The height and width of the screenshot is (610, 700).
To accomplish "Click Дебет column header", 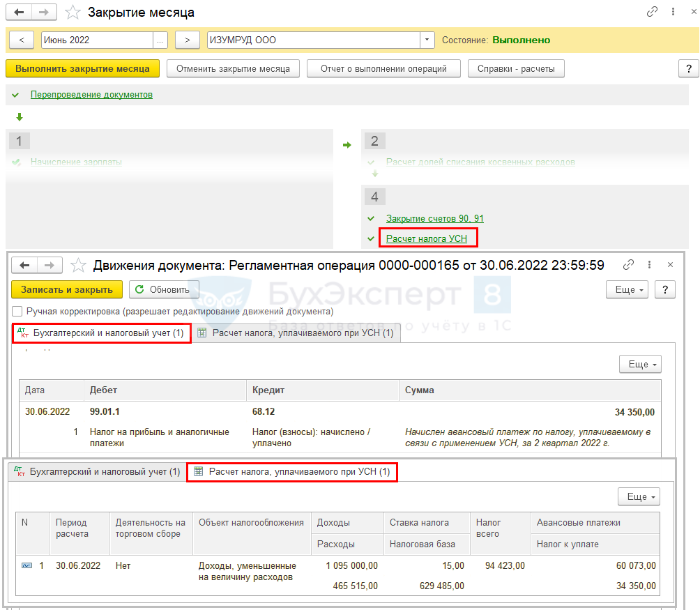I will tap(165, 390).
